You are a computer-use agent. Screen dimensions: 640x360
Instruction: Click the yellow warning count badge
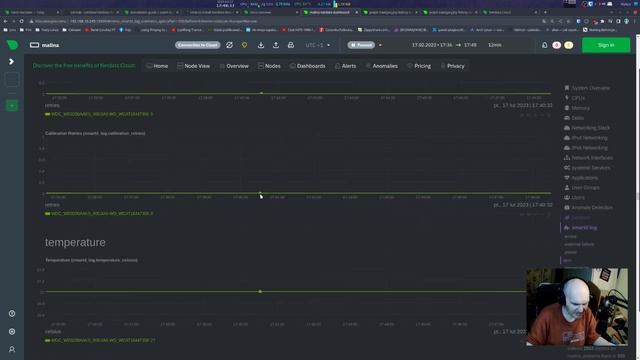click(569, 45)
